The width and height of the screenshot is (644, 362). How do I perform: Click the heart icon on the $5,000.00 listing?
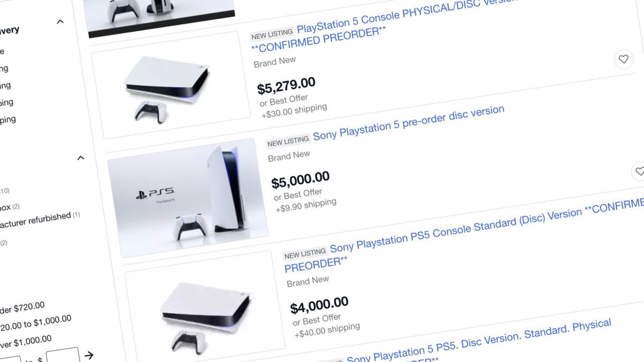639,172
